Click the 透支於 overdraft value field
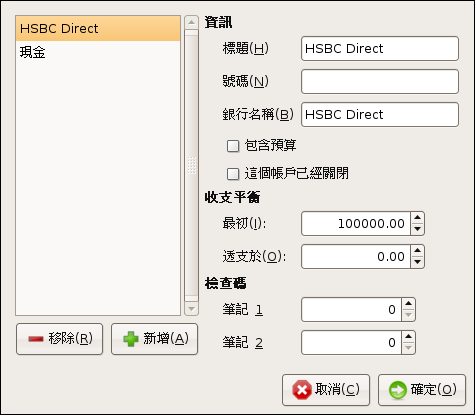 (356, 256)
